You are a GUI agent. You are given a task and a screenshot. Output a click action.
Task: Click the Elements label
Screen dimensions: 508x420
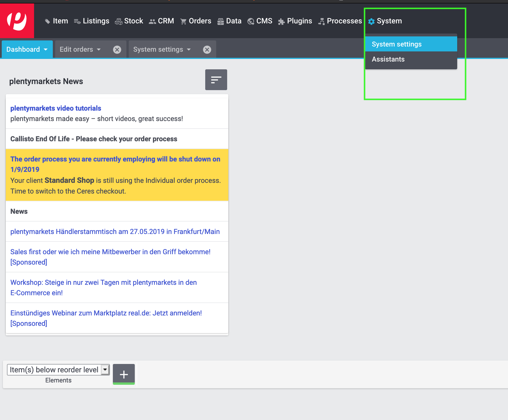pos(58,380)
